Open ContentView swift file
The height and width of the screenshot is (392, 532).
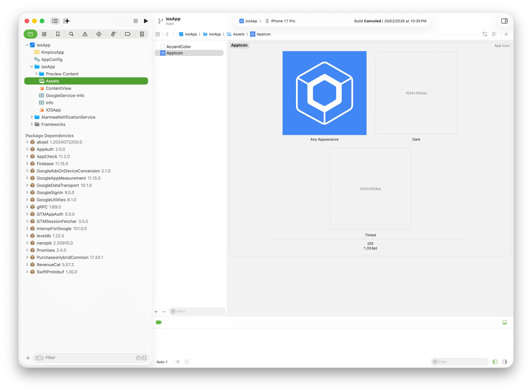pos(58,88)
